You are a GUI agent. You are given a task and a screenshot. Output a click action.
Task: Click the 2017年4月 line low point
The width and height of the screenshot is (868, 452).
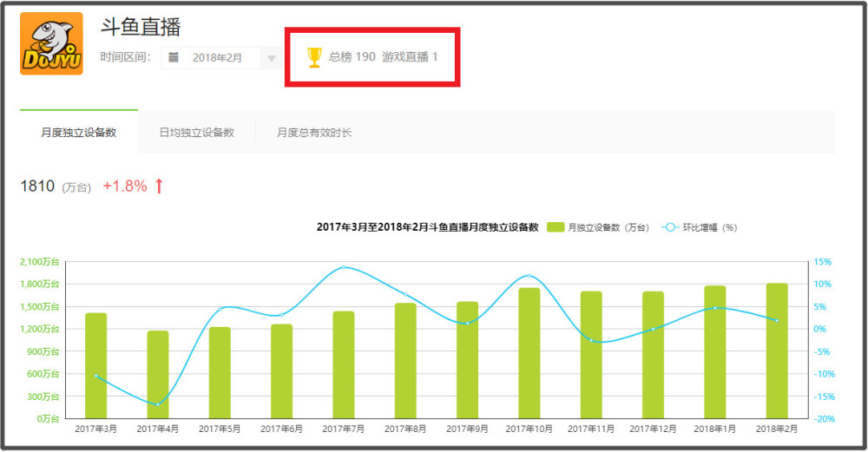(x=158, y=404)
